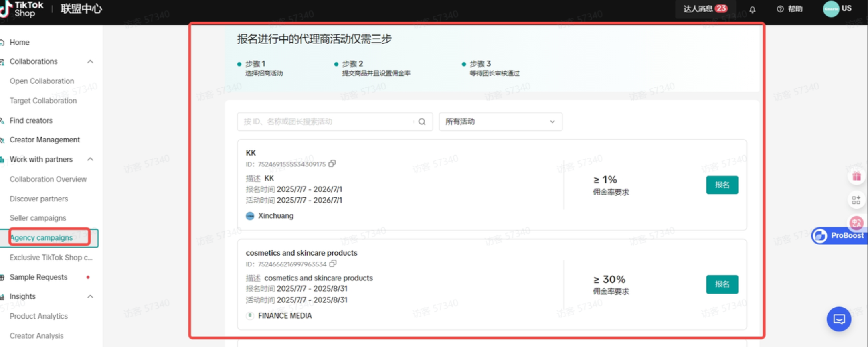Image resolution: width=868 pixels, height=347 pixels.
Task: Open Target Collaboration page
Action: click(43, 101)
